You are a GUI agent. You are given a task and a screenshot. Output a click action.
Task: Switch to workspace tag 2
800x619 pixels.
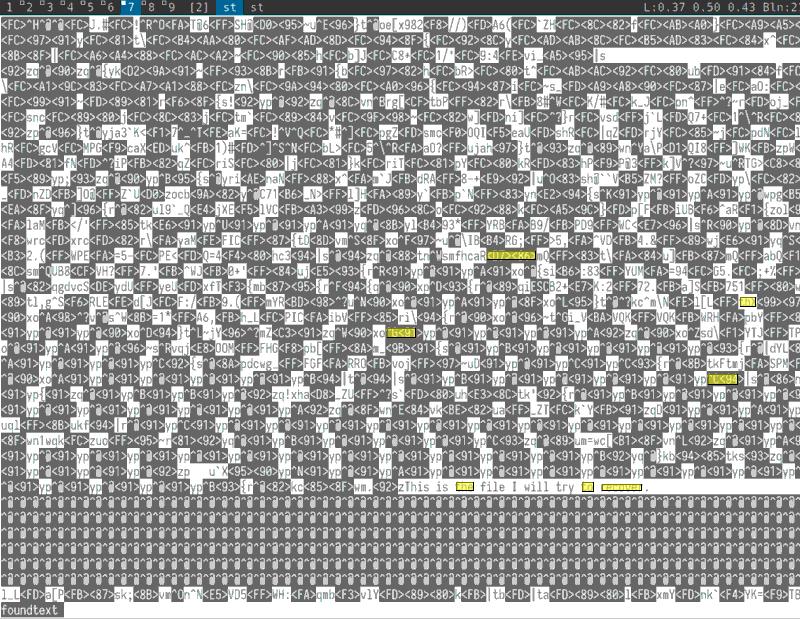(x=29, y=7)
